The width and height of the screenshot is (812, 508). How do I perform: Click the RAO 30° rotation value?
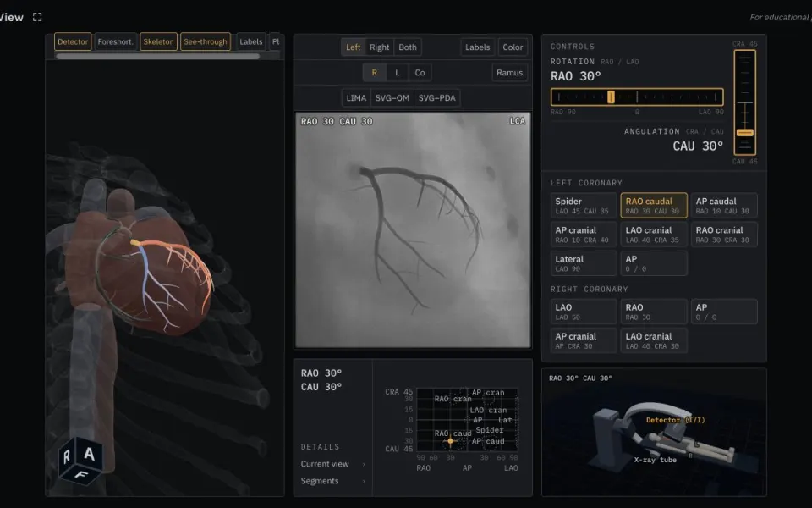(576, 77)
